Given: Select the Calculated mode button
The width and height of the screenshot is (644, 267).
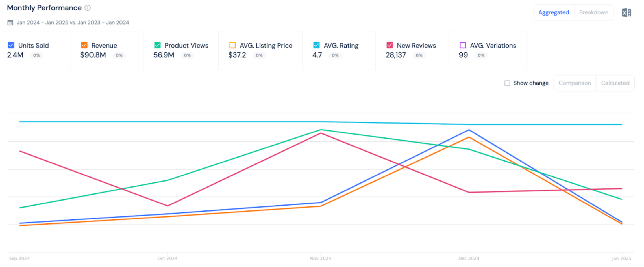Looking at the screenshot, I should [615, 83].
